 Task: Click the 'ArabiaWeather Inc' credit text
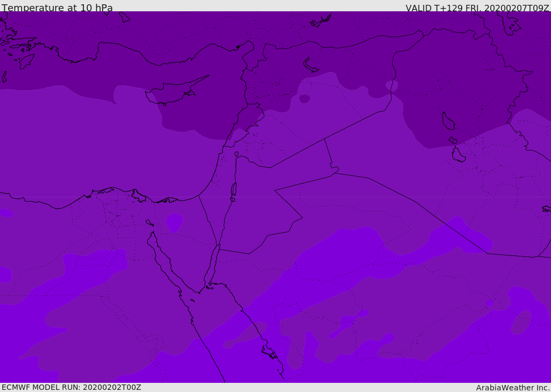click(512, 388)
